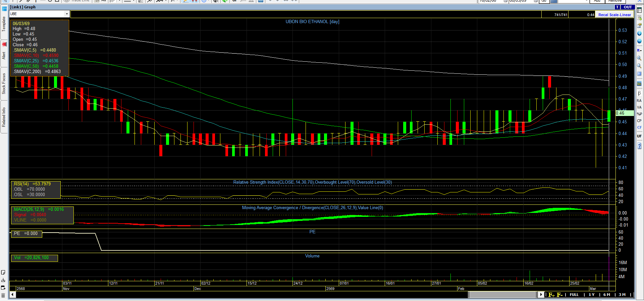Click the blue minus icon in right sidebar
644x301 pixels.
pos(639,41)
